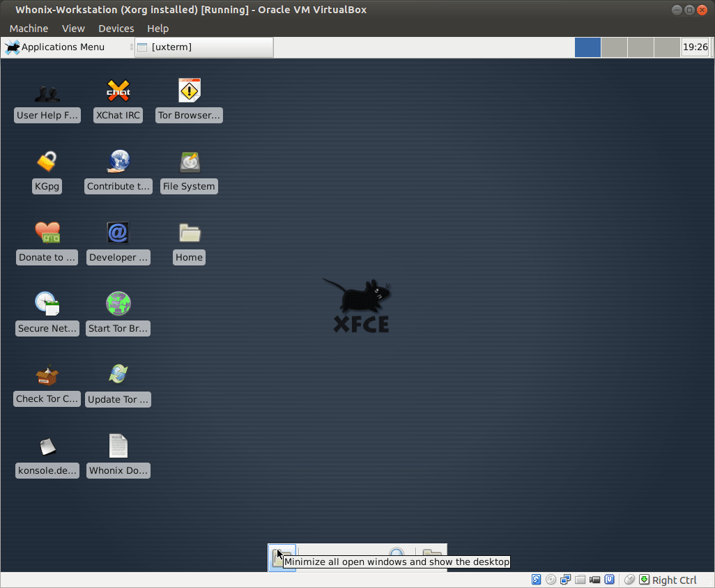This screenshot has width=715, height=588.
Task: Launch the Start Tor Browser globe icon
Action: [118, 304]
